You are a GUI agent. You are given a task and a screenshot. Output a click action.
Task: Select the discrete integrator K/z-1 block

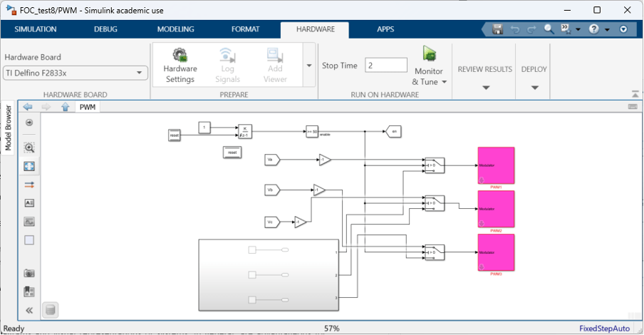click(245, 132)
